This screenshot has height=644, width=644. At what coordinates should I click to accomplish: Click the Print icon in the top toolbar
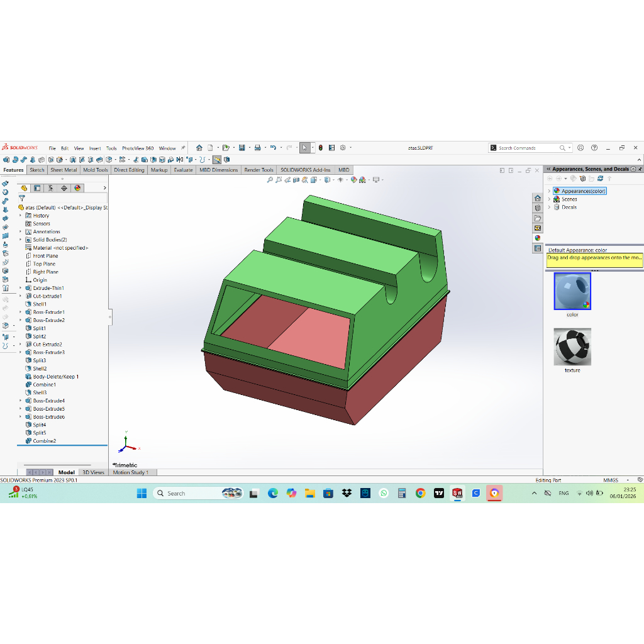tap(257, 148)
